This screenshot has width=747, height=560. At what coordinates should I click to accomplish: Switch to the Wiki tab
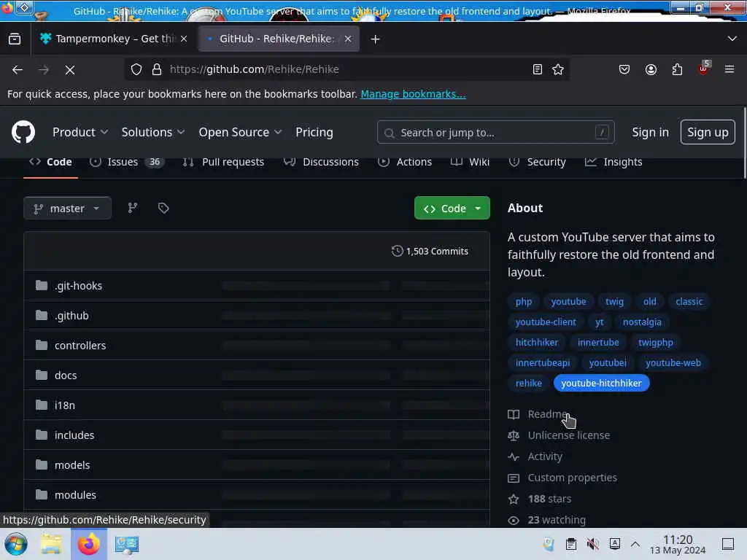click(x=471, y=162)
